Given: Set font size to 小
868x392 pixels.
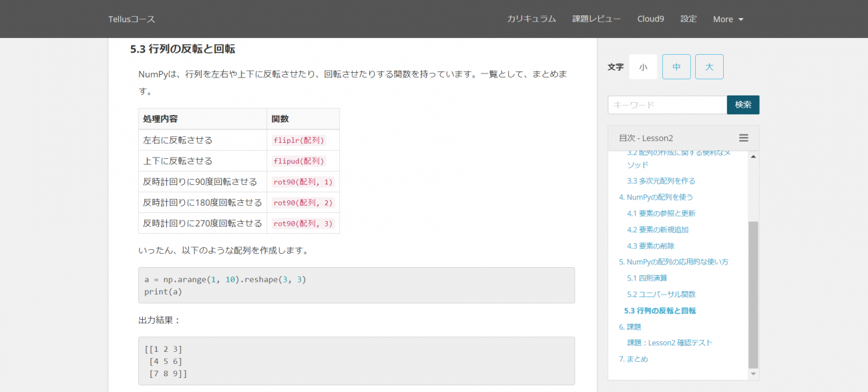Looking at the screenshot, I should pyautogui.click(x=643, y=67).
